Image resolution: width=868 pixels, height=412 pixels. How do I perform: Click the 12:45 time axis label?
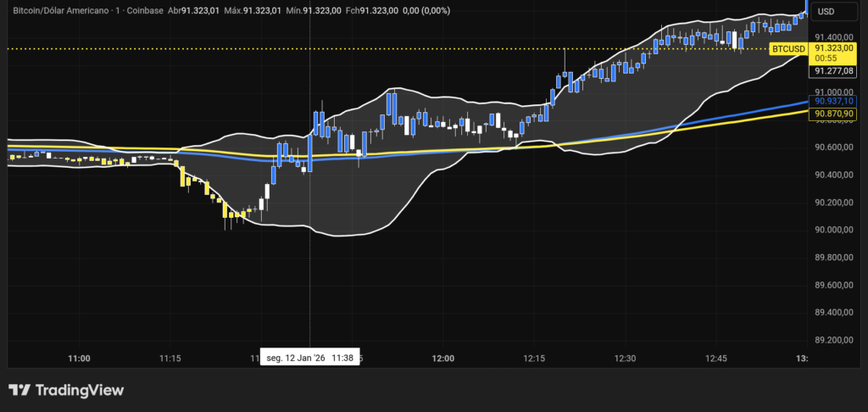716,359
